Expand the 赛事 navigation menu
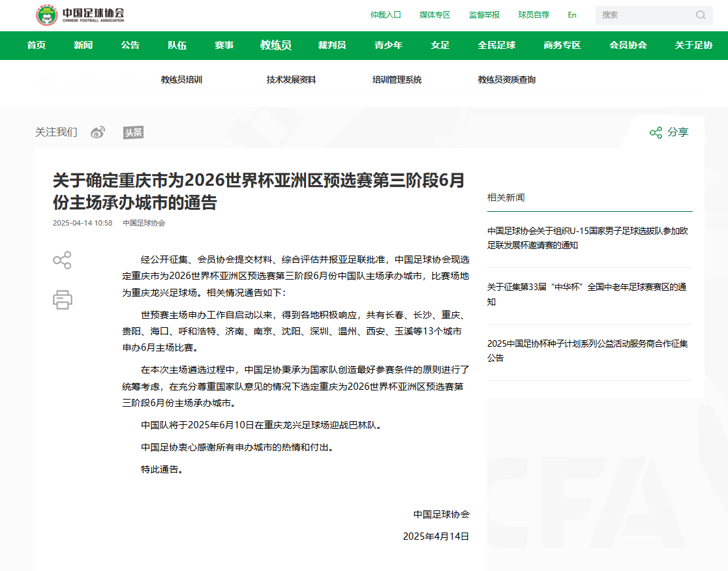The width and height of the screenshot is (728, 571). tap(224, 46)
